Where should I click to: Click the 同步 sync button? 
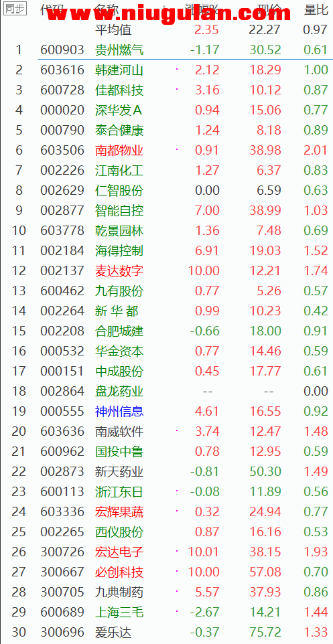[15, 9]
